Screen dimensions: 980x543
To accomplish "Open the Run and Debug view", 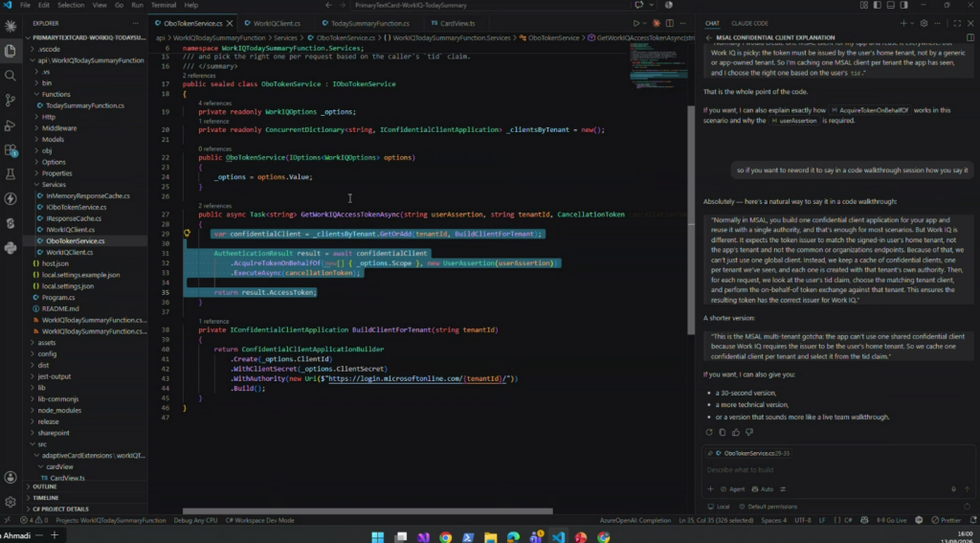I will click(x=10, y=125).
